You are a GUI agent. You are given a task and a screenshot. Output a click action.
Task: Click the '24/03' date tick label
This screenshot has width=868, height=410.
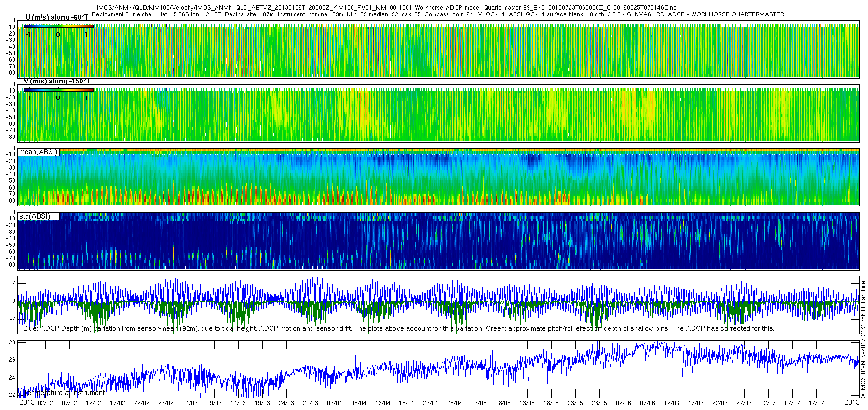pyautogui.click(x=286, y=403)
